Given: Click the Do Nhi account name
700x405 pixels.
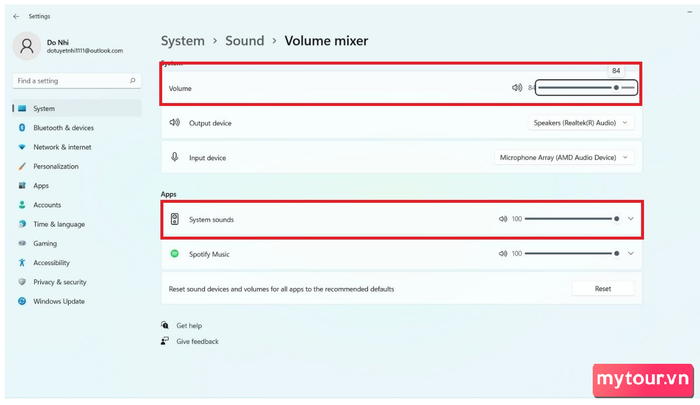Looking at the screenshot, I should (58, 42).
